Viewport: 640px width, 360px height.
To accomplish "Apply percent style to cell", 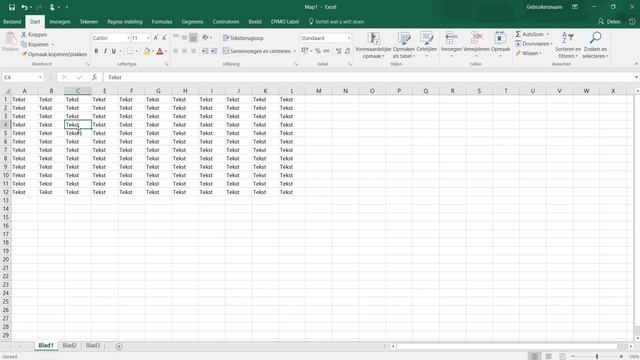I will [x=318, y=51].
